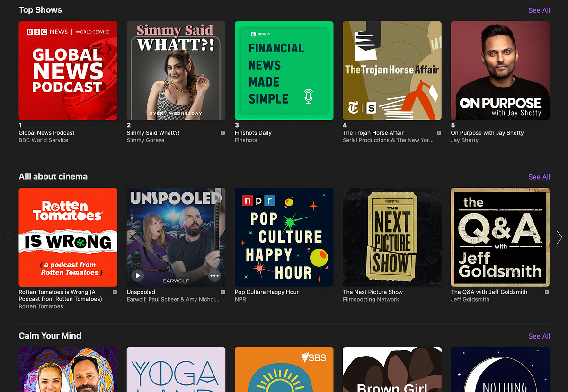Click Serial Productions & The New York publisher label

click(388, 140)
